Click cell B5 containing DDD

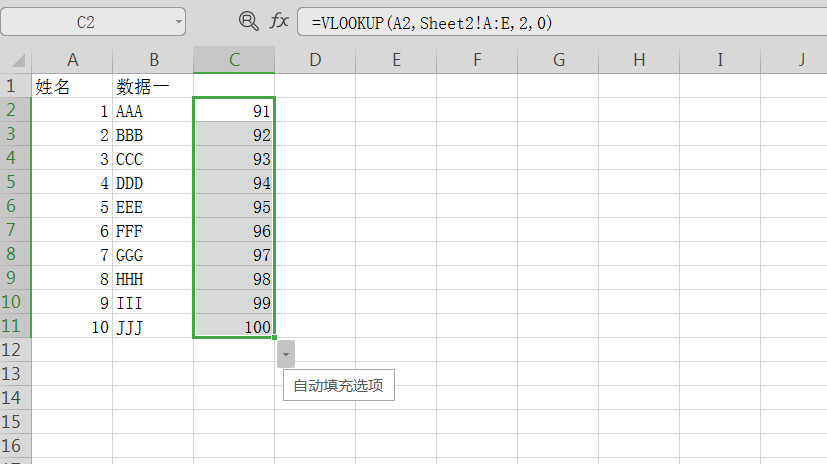pos(153,182)
